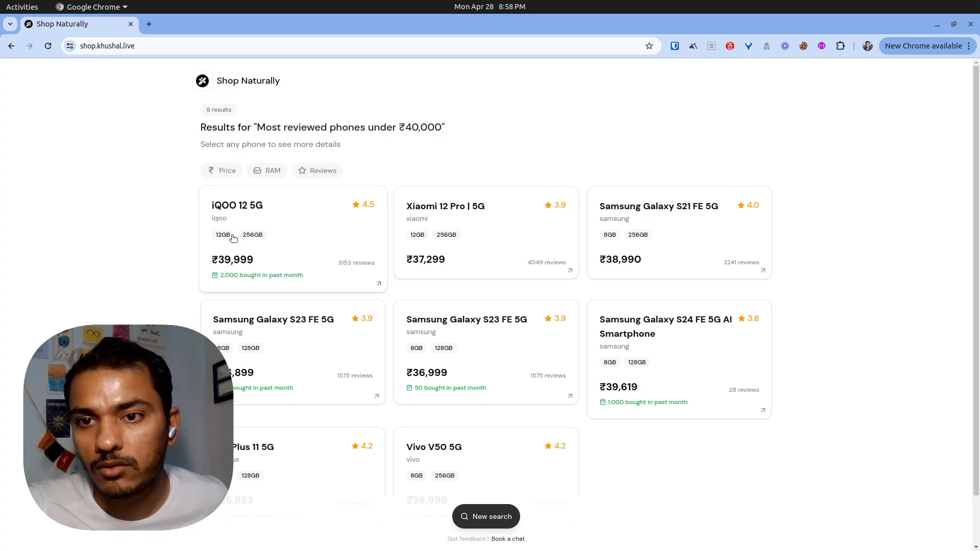Open Activities overview
980x551 pixels.
pos(22,7)
